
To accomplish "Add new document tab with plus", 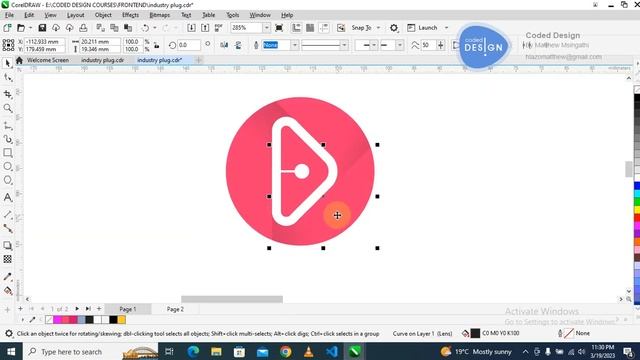I will click(198, 60).
